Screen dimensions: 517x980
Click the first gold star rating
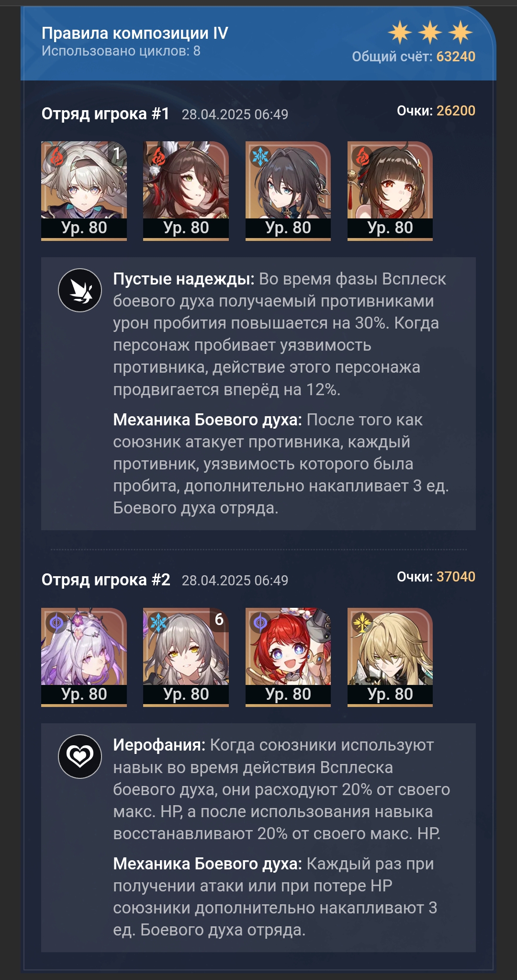(x=400, y=33)
